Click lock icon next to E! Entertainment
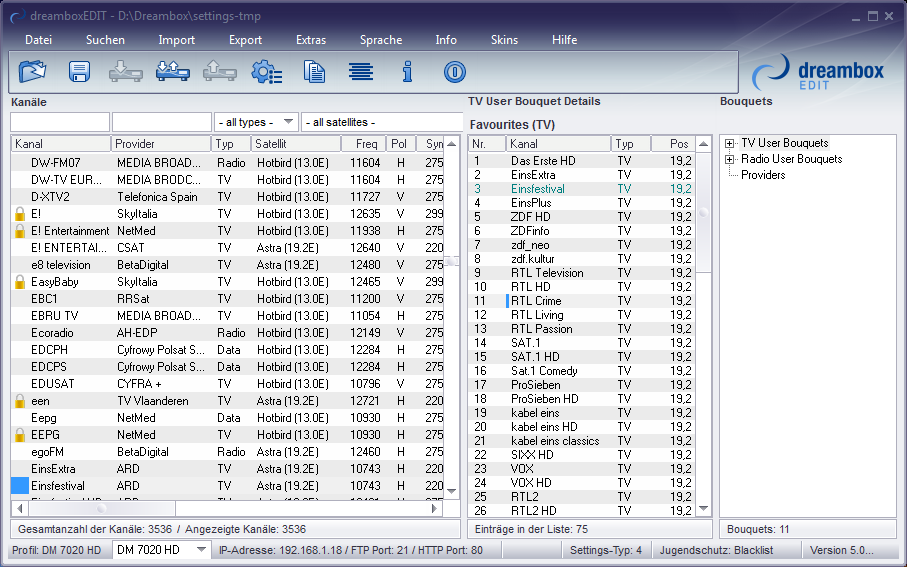Screen dimensions: 907x567 (20, 231)
